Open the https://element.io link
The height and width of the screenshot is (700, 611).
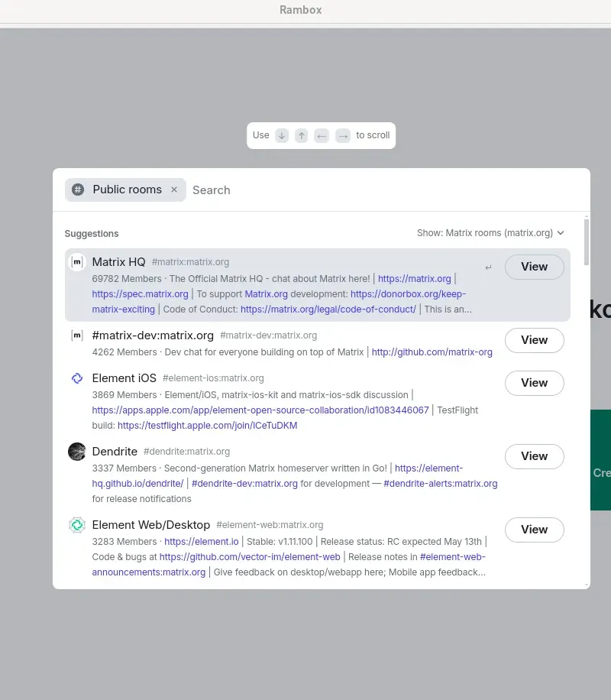click(202, 542)
